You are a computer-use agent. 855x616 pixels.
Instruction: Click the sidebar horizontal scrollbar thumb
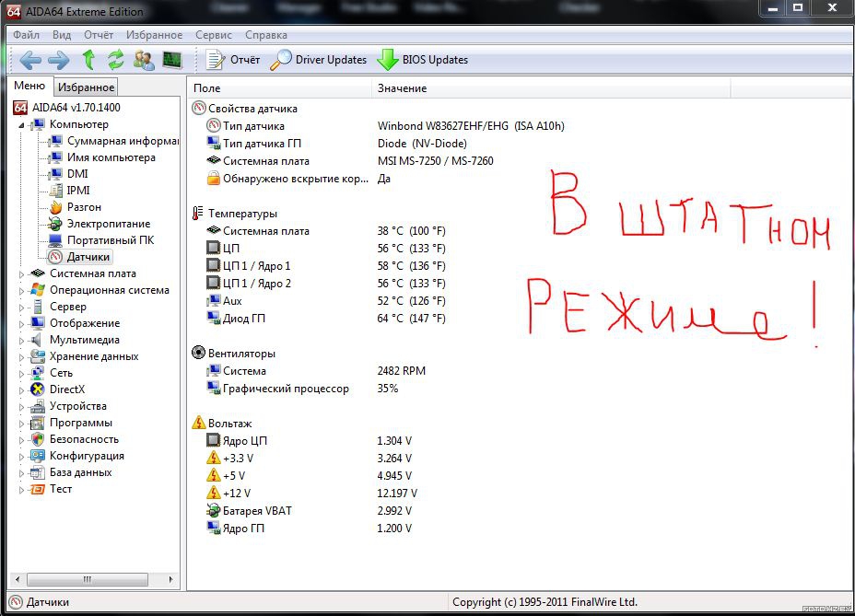click(x=88, y=579)
